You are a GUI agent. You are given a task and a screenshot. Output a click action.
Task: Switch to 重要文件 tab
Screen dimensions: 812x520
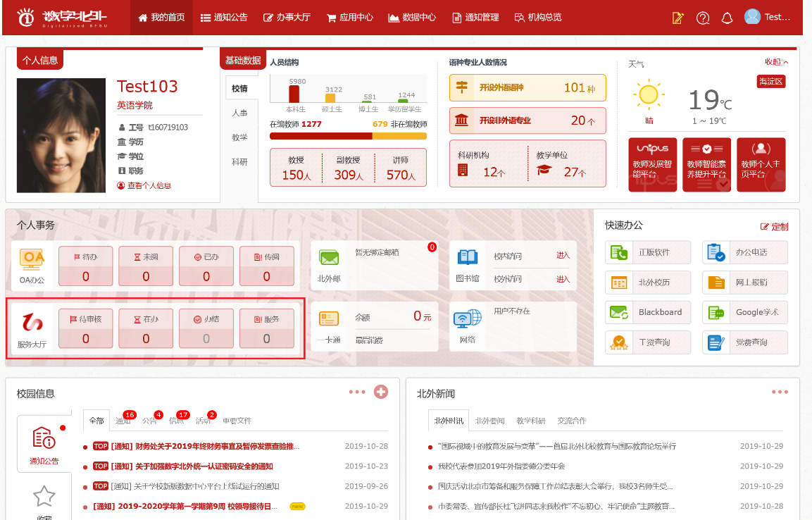(237, 421)
